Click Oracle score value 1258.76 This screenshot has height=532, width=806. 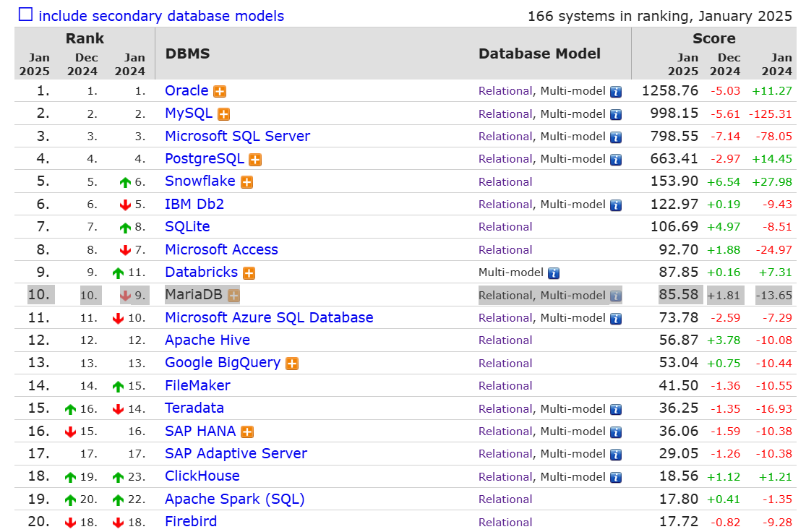670,91
